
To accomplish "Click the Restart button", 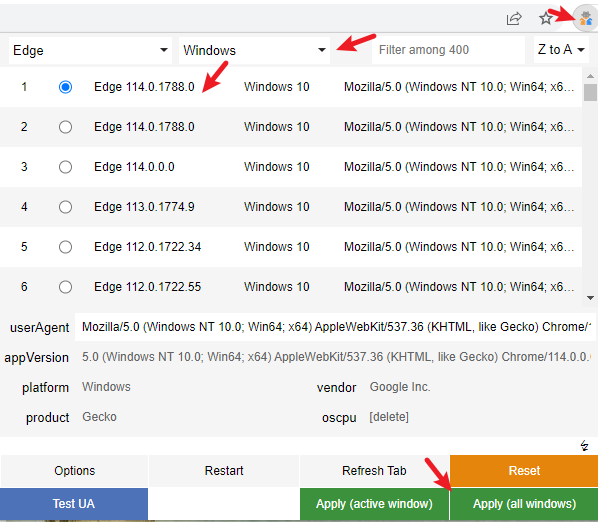I will pyautogui.click(x=224, y=471).
